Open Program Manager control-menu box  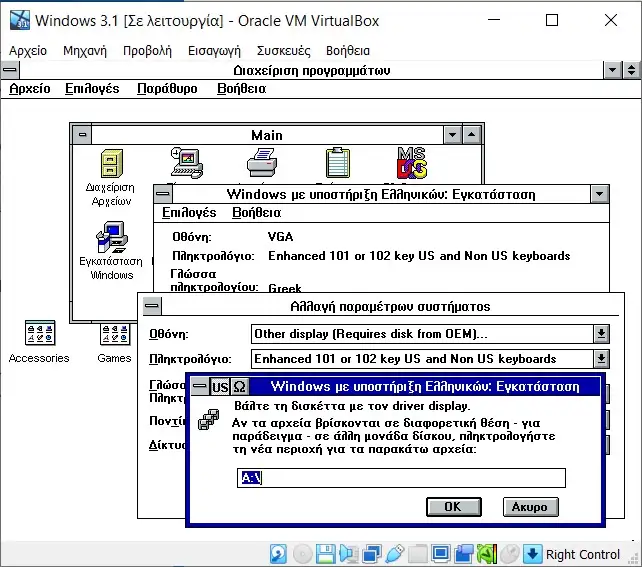coord(10,70)
